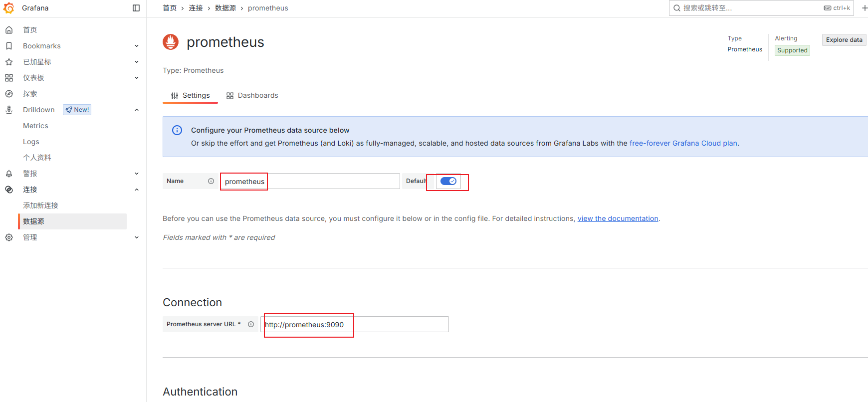Click the info circle in the alert banner
868x402 pixels.
click(177, 130)
